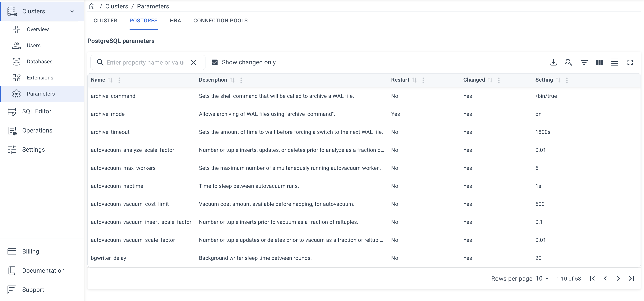The image size is (644, 301).
Task: Jump to the last page of results
Action: (631, 278)
